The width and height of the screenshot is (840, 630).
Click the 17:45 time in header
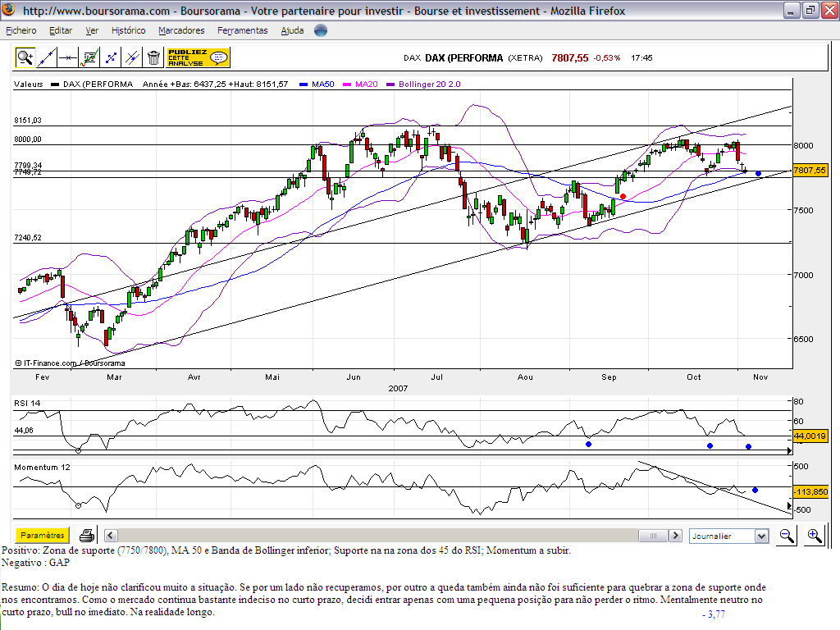point(641,58)
